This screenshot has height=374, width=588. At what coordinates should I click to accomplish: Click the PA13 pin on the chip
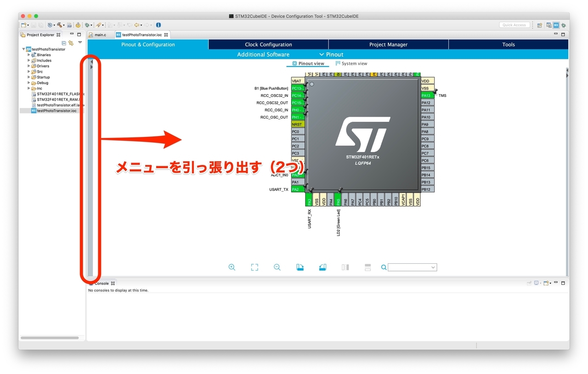point(427,96)
